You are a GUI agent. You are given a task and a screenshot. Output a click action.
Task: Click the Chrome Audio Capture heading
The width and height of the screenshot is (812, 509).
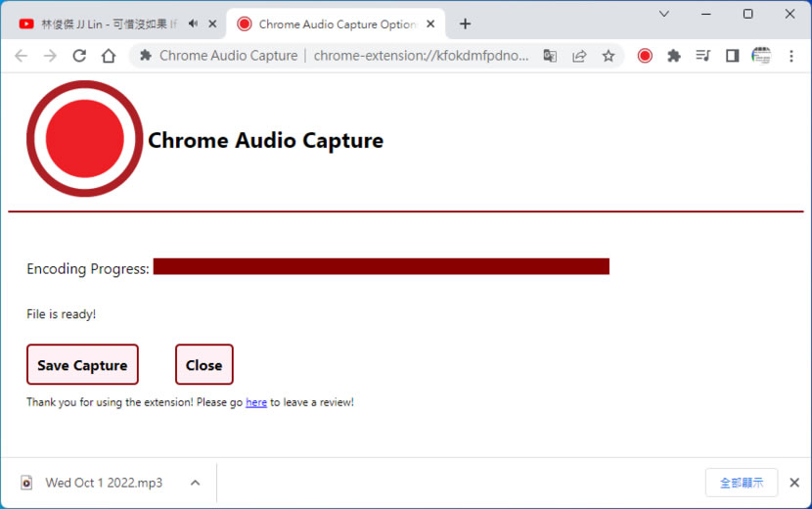266,141
